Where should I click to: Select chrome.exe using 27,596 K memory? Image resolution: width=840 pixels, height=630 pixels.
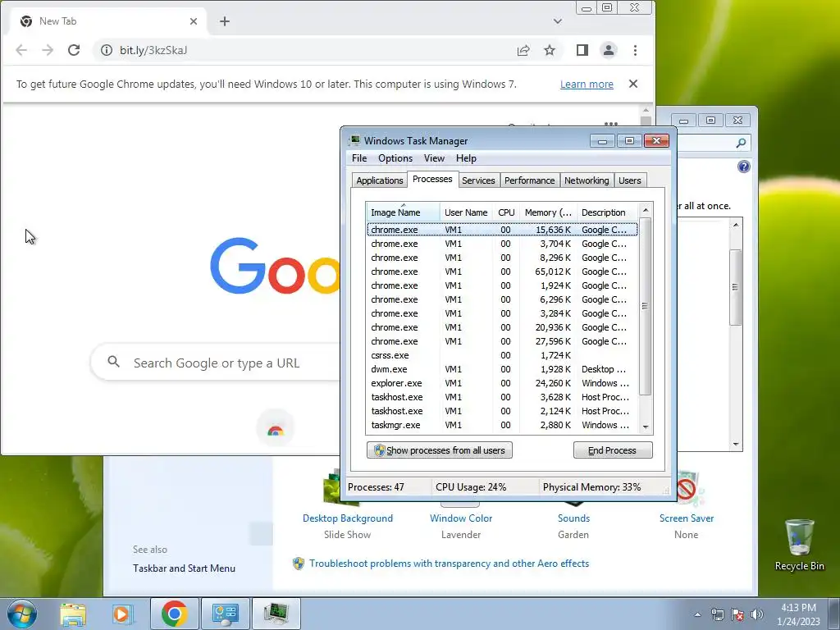coord(502,341)
